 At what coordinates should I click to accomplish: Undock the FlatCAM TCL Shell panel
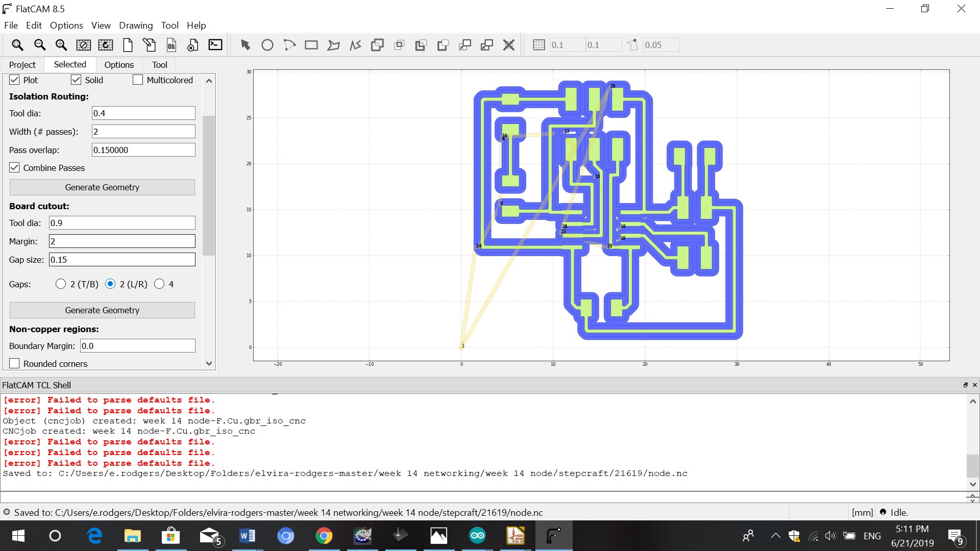pos(965,385)
